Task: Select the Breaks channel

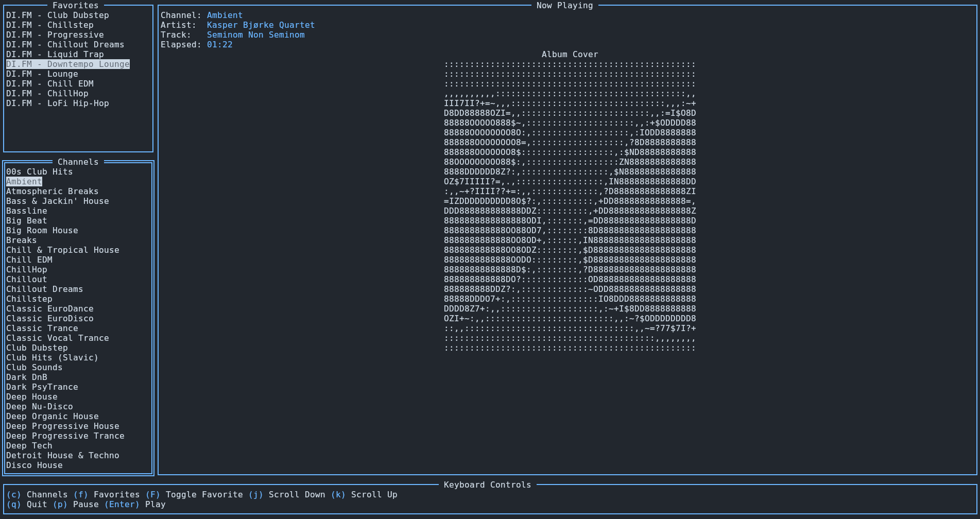Action: coord(22,240)
